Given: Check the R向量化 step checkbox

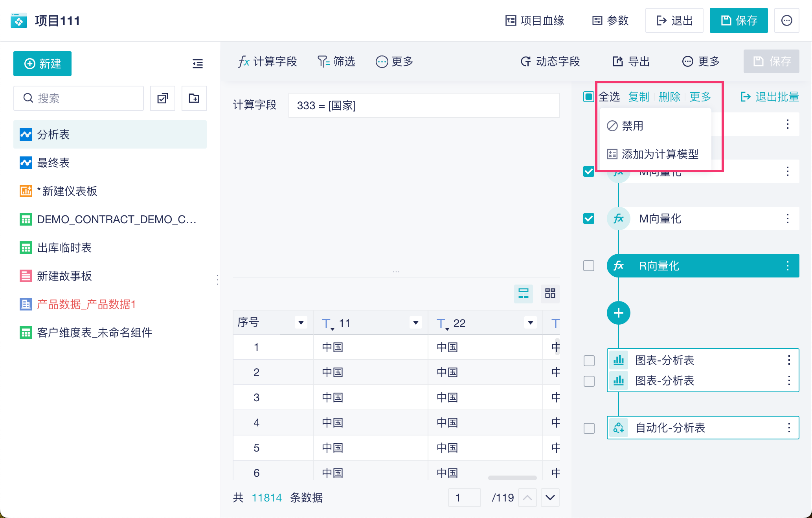Looking at the screenshot, I should coord(588,266).
